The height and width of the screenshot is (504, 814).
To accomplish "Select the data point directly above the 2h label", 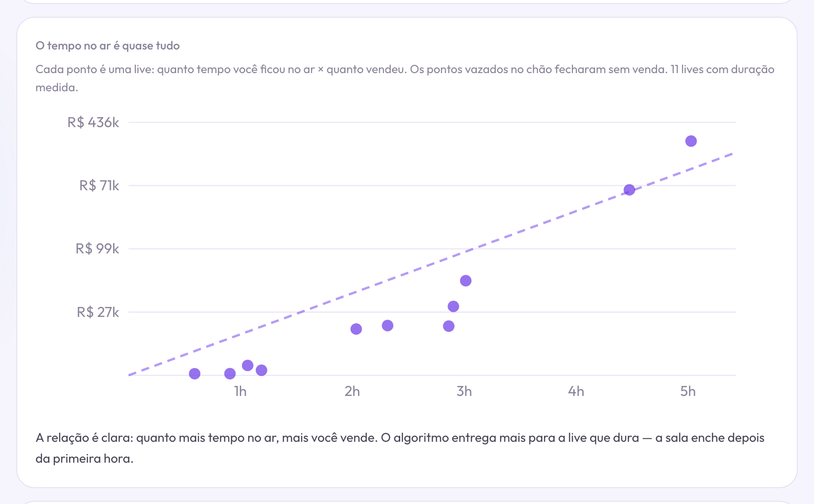I will (356, 329).
